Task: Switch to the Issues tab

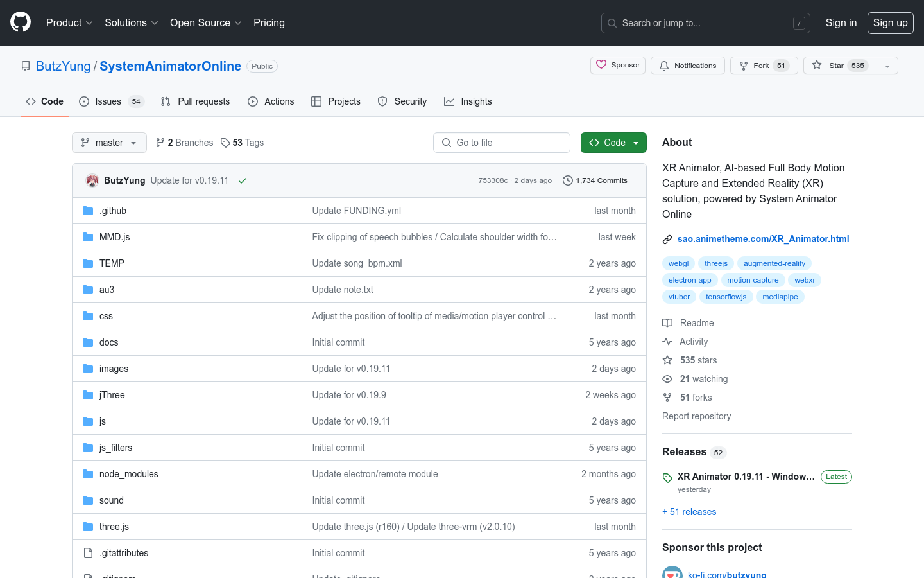Action: pyautogui.click(x=112, y=101)
